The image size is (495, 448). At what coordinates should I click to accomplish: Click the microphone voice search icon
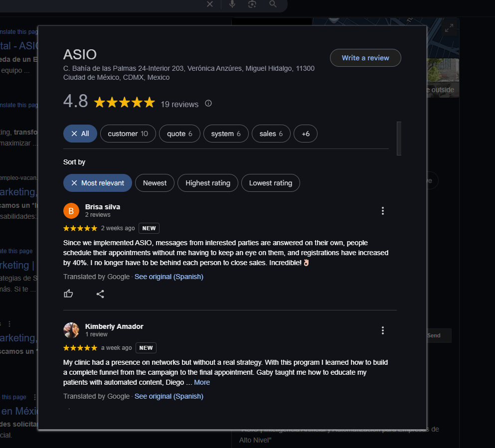click(x=232, y=4)
